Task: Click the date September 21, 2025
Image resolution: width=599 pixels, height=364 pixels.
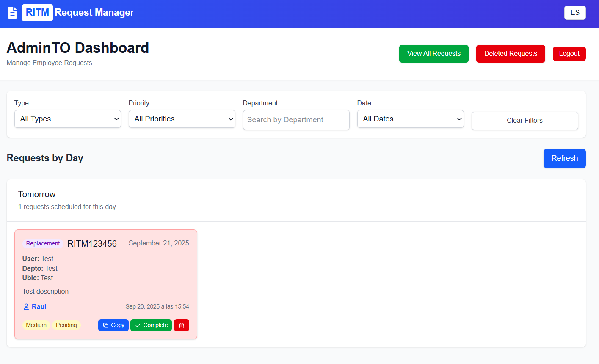Action: (159, 243)
